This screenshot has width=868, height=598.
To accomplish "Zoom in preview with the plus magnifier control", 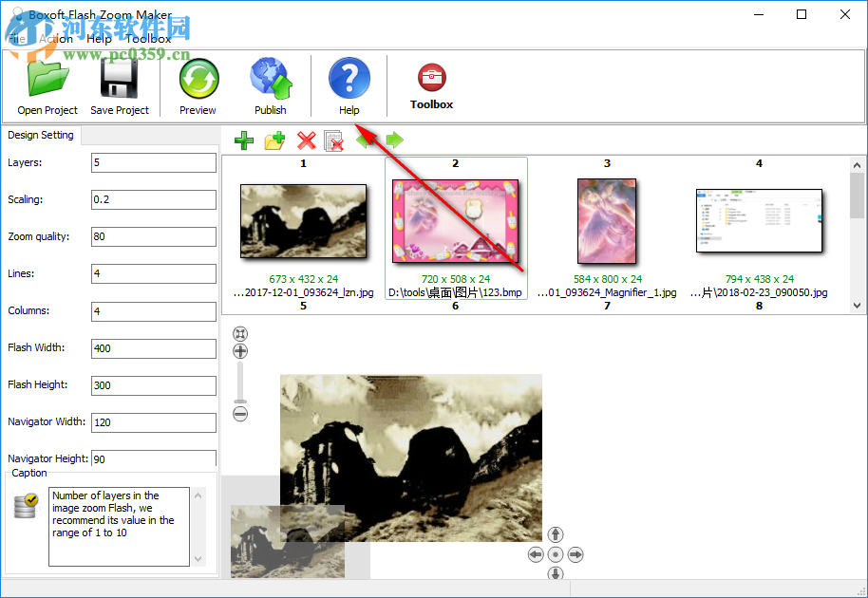I will pos(239,350).
